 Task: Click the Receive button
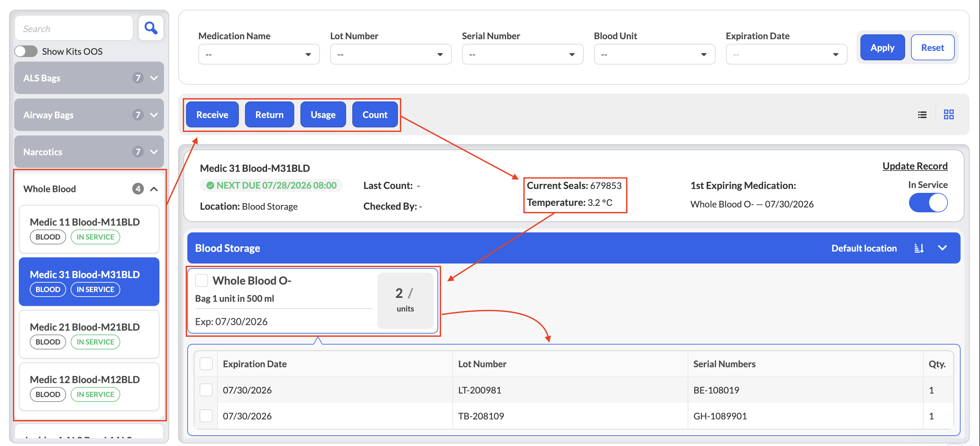[x=212, y=114]
